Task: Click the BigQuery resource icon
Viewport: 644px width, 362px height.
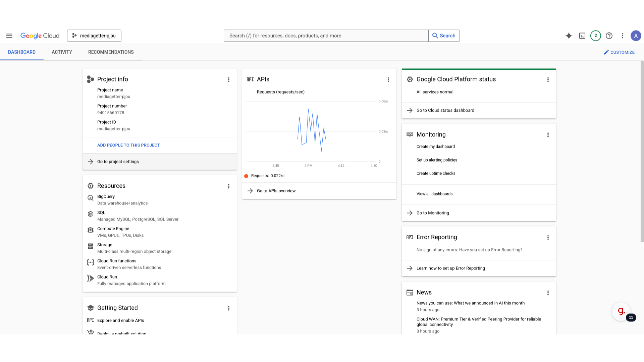Action: click(91, 198)
